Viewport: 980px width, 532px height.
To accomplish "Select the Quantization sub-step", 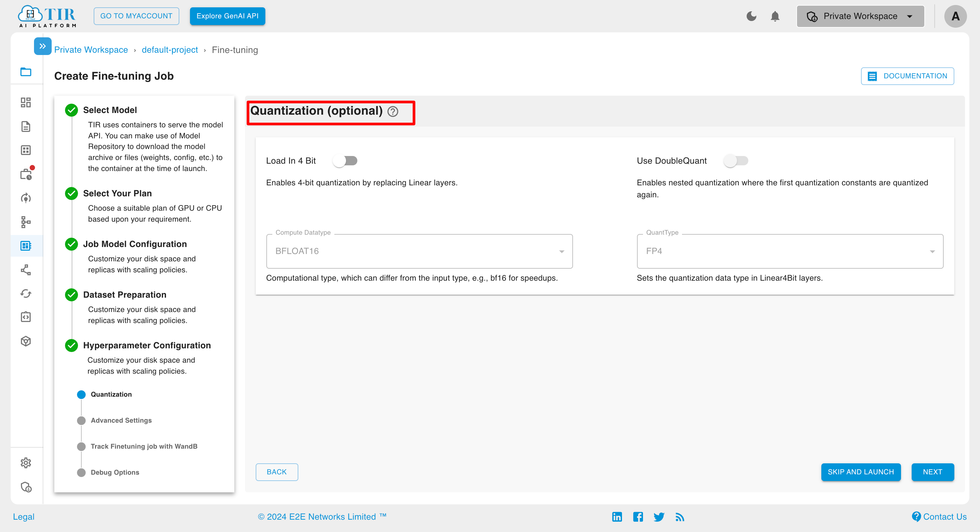I will click(111, 394).
